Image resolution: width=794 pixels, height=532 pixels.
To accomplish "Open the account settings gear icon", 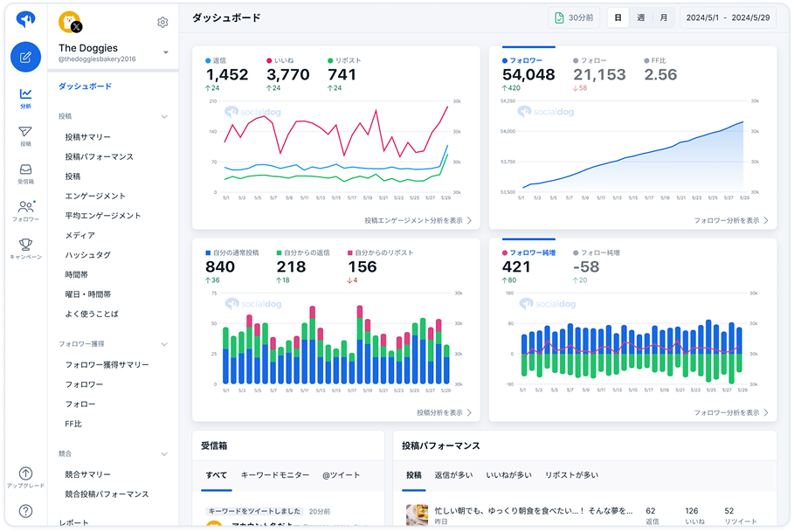I will click(x=162, y=22).
